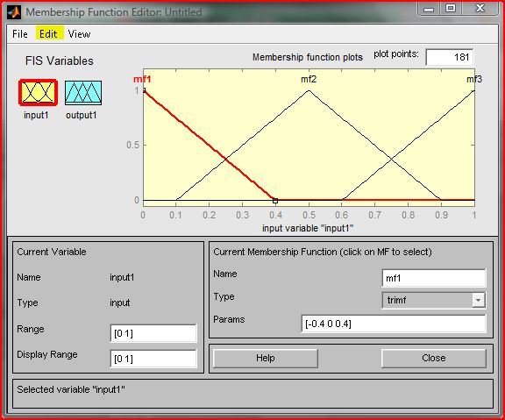Click the membership function Name field
The width and height of the screenshot is (505, 420).
(x=434, y=278)
